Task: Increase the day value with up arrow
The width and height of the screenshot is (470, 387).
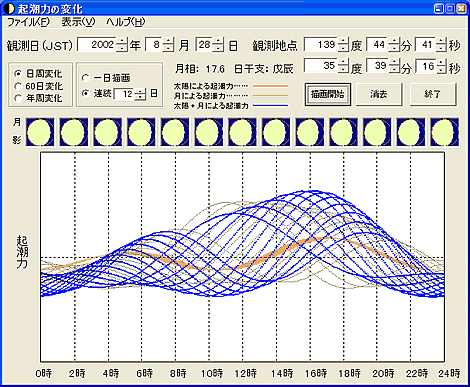Action: (x=218, y=41)
